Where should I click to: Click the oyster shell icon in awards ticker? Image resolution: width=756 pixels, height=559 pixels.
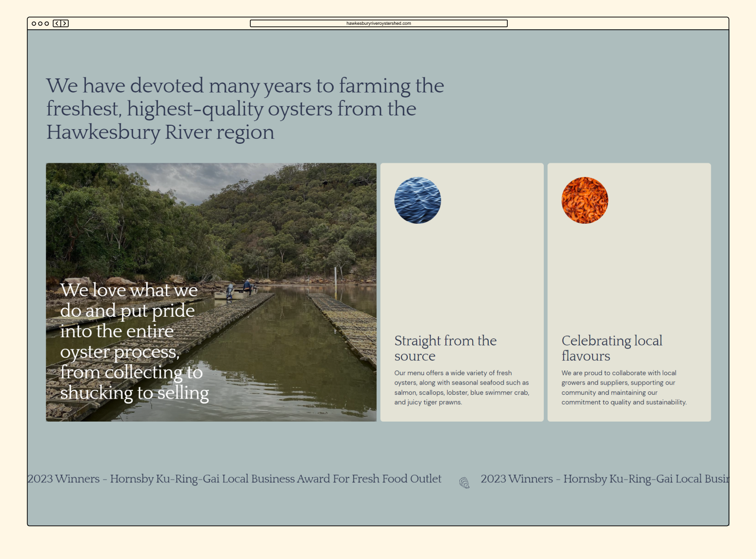[x=464, y=482]
